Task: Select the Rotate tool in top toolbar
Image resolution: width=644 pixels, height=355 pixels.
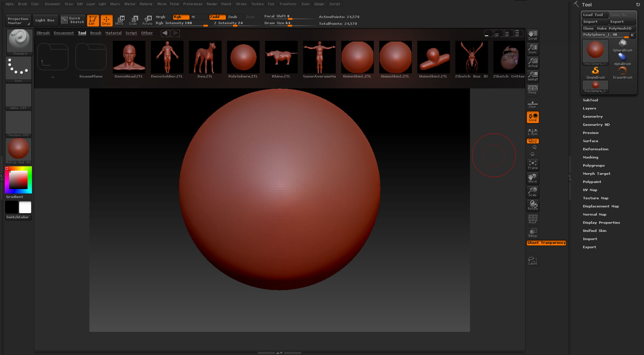Action: (x=147, y=20)
